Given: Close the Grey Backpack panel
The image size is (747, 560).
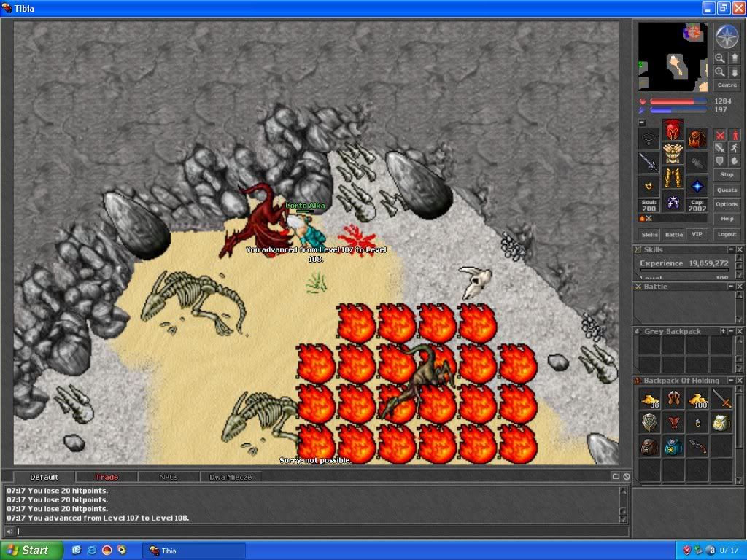Looking at the screenshot, I should [x=740, y=331].
